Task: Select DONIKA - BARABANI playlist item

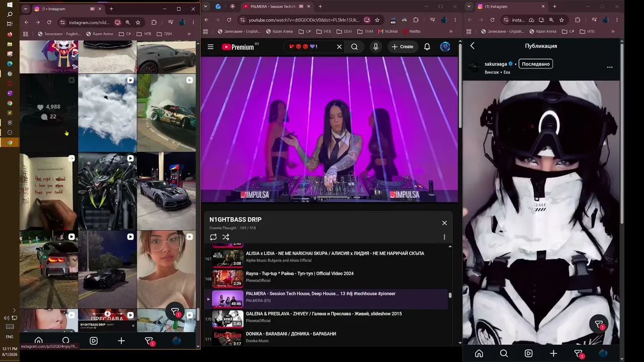Action: point(327,337)
